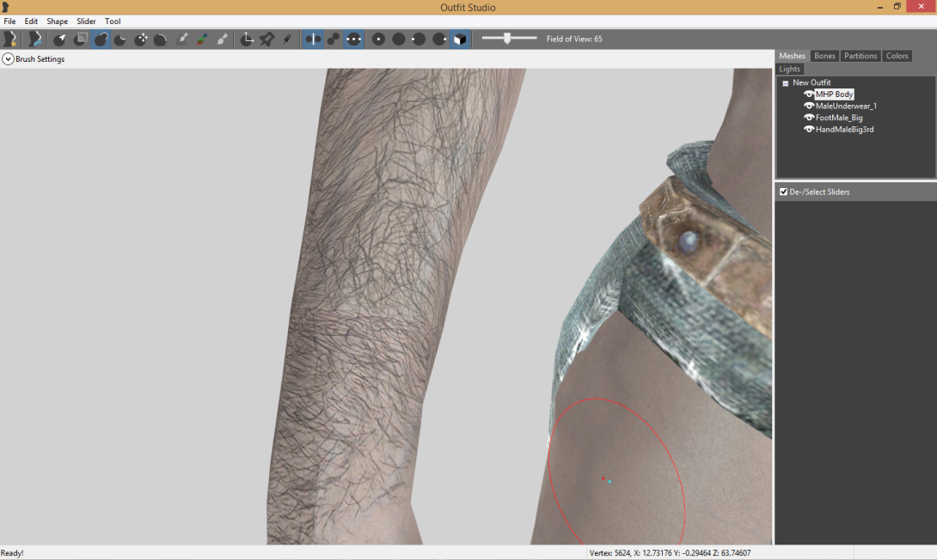Viewport: 937px width, 560px height.
Task: Toggle the three-dot global brush collision button
Action: click(354, 40)
